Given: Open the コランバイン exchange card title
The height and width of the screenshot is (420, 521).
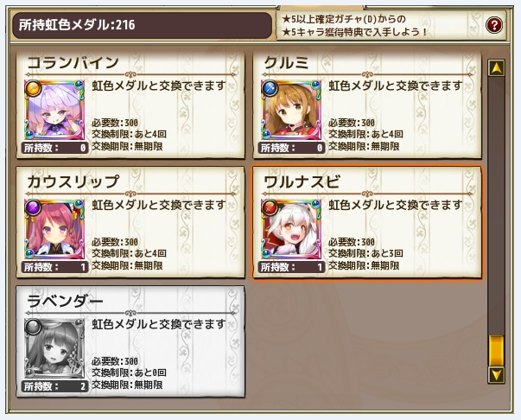Looking at the screenshot, I should [73, 62].
